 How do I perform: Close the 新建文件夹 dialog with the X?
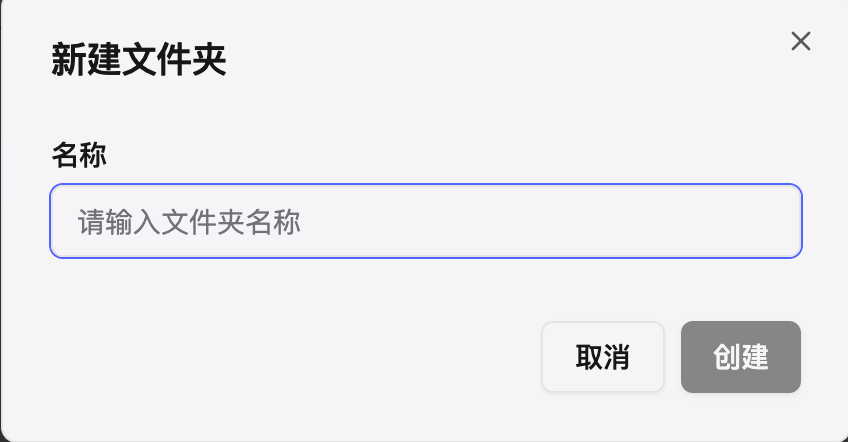pos(800,41)
